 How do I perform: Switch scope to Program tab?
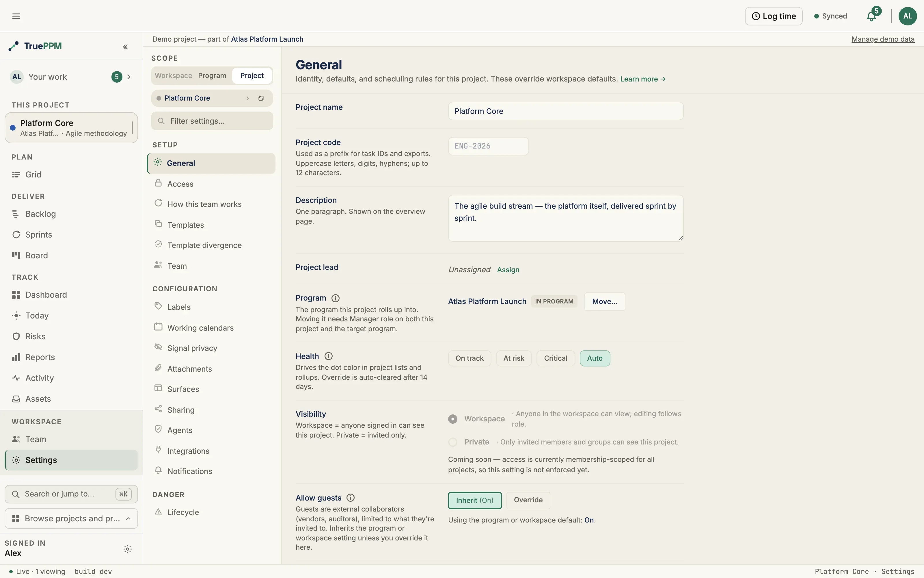[212, 76]
